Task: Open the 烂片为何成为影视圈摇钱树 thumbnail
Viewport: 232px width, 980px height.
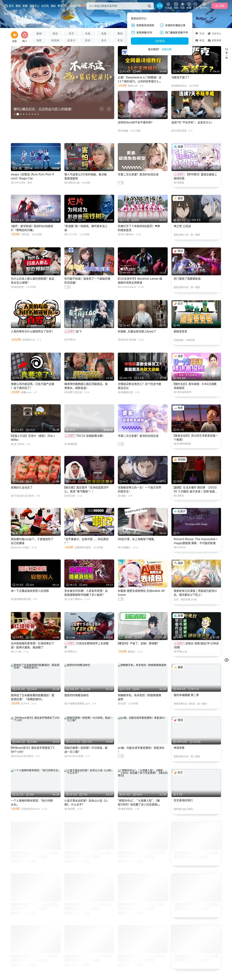Action: point(89,208)
